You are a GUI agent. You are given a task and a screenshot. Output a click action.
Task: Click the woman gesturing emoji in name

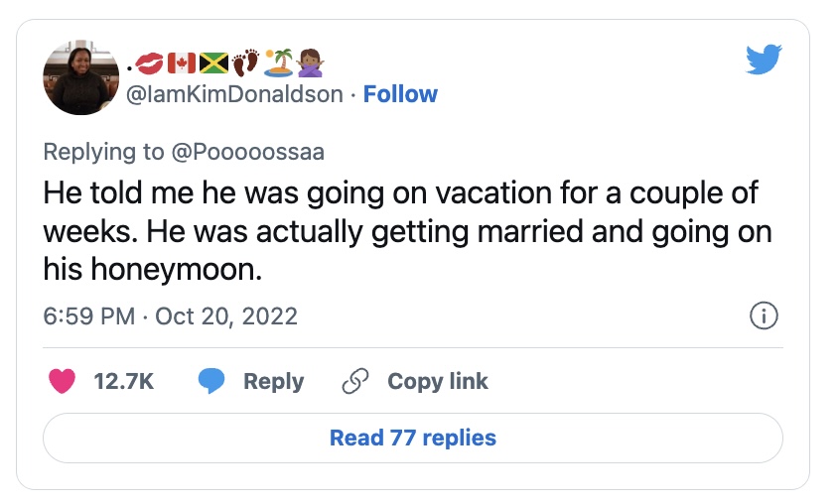pos(309,64)
